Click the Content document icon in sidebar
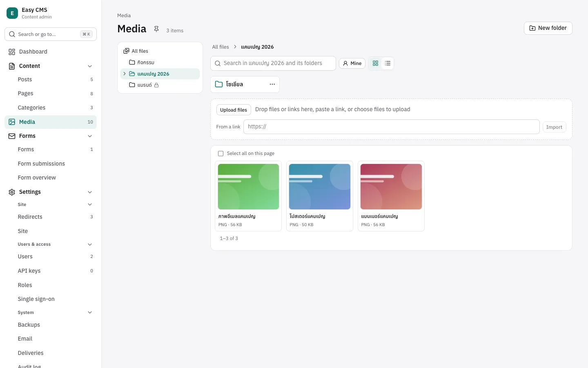 pyautogui.click(x=12, y=66)
